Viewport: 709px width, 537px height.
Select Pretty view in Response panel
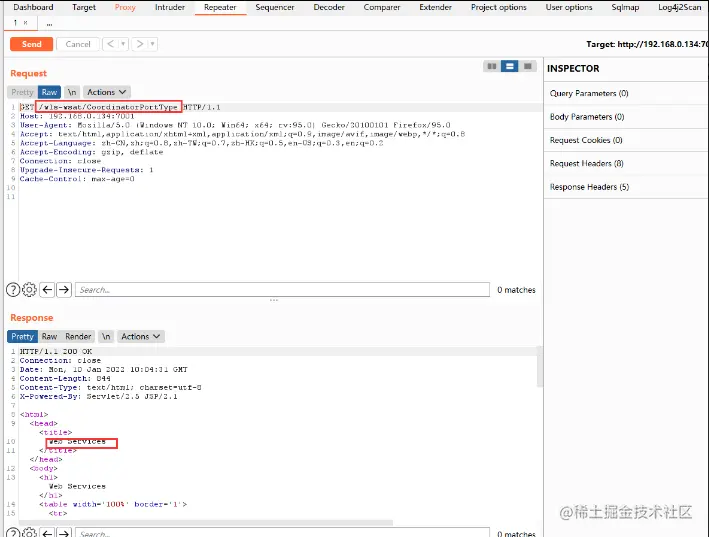tap(22, 337)
